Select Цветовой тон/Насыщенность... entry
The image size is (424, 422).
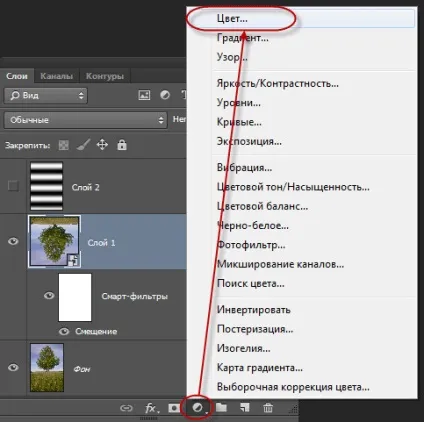(x=302, y=187)
